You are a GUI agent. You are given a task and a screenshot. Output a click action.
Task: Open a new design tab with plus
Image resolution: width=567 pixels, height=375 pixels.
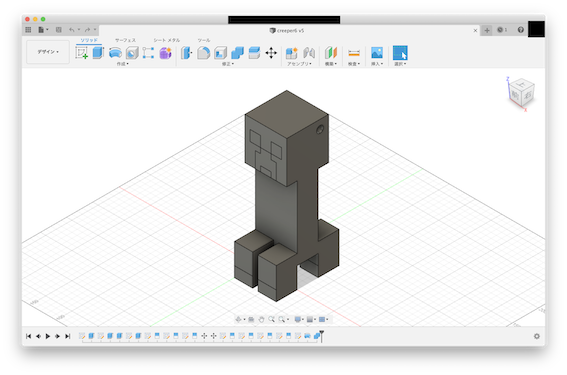tap(487, 30)
